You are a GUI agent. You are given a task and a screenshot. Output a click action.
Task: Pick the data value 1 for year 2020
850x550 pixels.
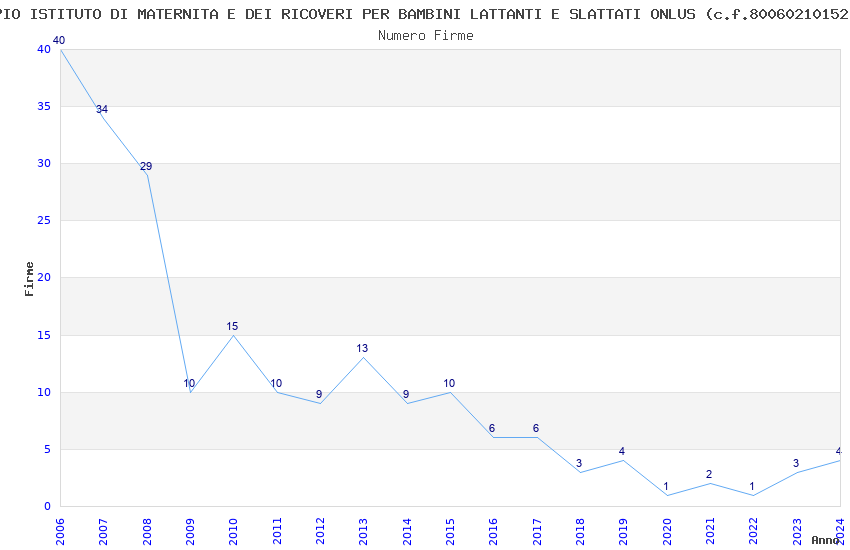pos(666,486)
